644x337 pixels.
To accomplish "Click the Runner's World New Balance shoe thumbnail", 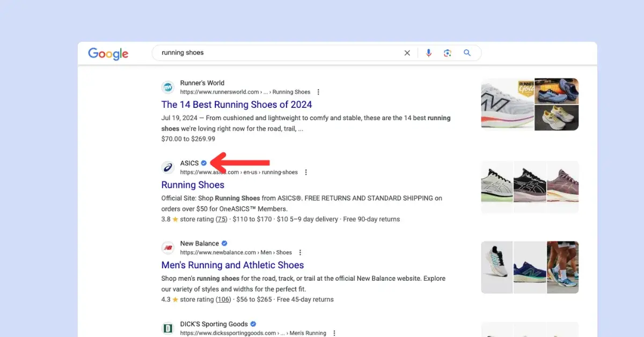I will click(x=507, y=105).
